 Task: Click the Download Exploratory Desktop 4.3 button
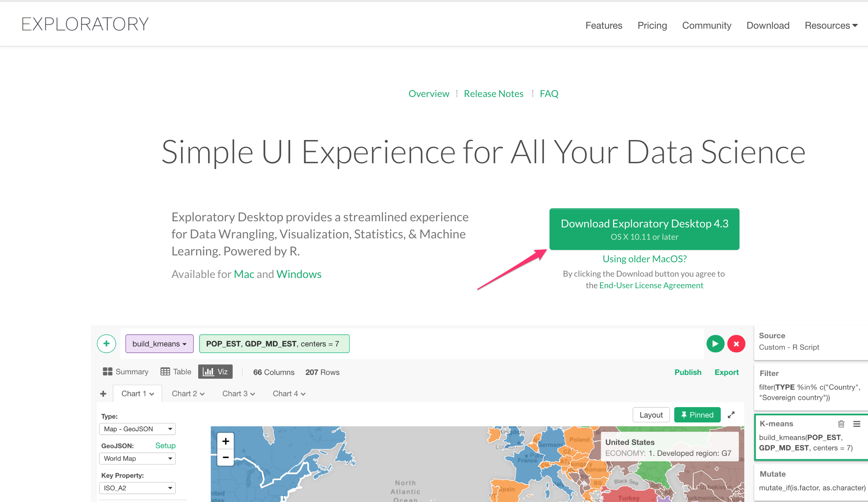pos(645,229)
